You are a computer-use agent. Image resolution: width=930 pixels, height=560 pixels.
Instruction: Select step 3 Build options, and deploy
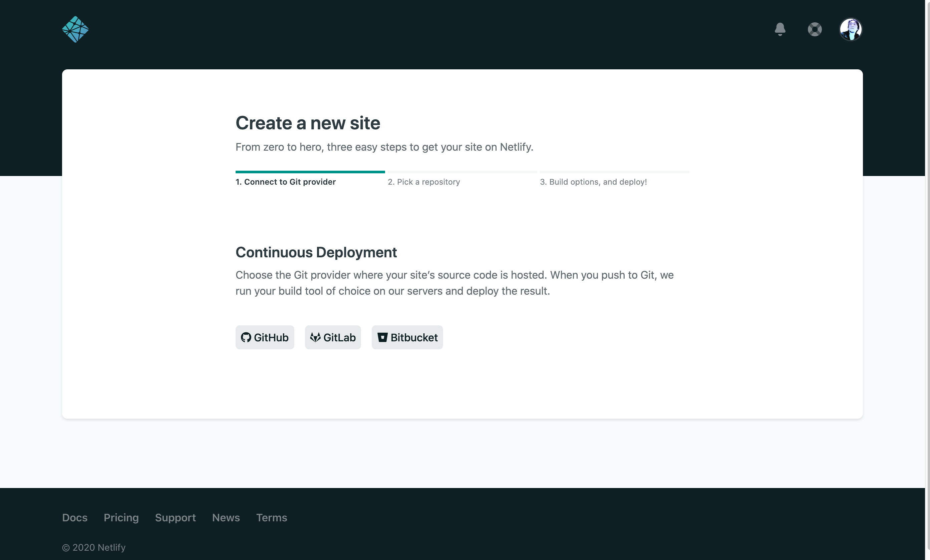593,182
